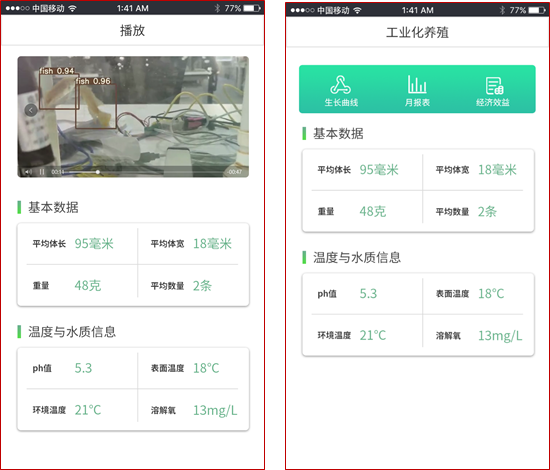The width and height of the screenshot is (550, 470).
Task: Click the 播放 page title
Action: (x=132, y=31)
